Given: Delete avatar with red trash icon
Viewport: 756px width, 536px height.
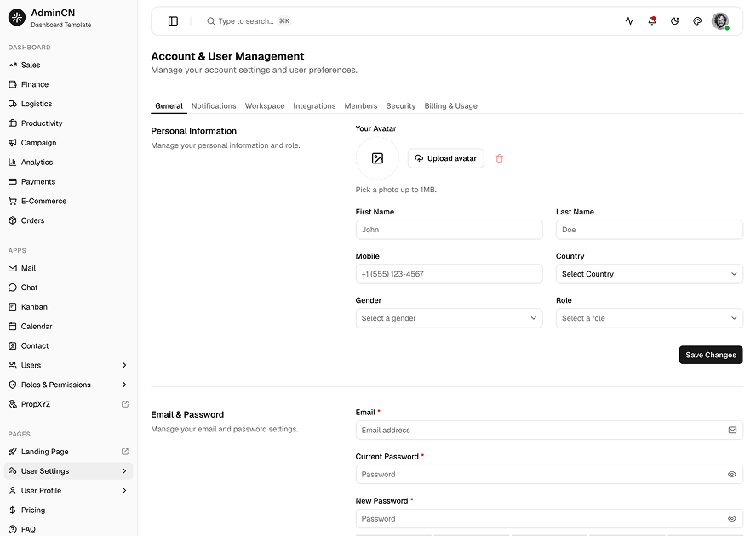Looking at the screenshot, I should [x=500, y=158].
